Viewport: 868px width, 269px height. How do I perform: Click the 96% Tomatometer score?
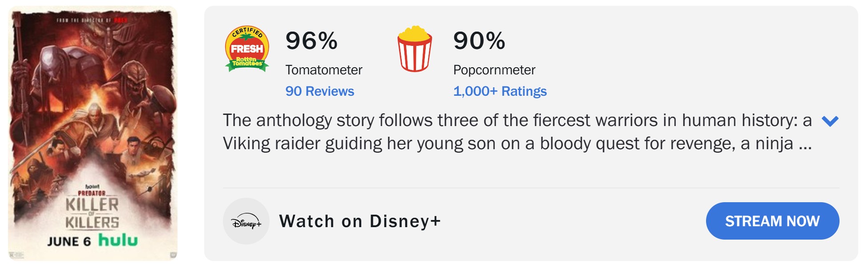[x=311, y=41]
